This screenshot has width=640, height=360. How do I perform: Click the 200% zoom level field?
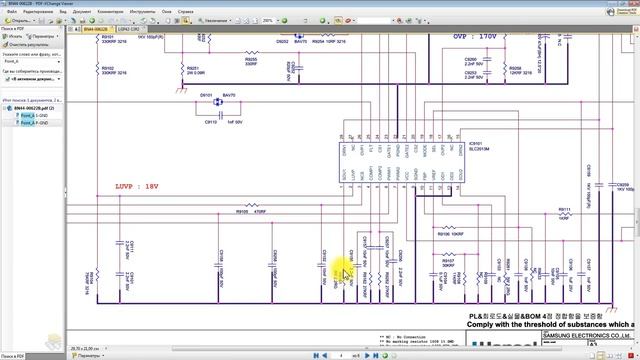click(268, 20)
